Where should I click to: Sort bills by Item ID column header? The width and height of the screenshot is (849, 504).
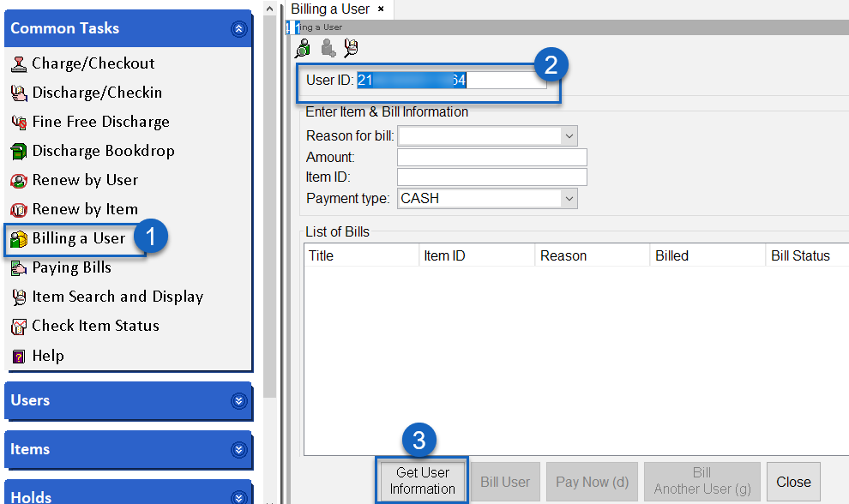tap(477, 255)
